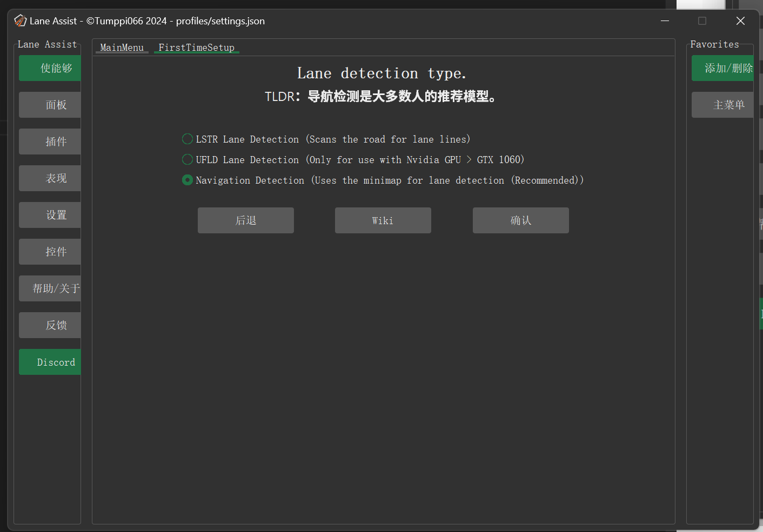Select the Navigation Detection option
Screen dimensions: 763x532
187,180
